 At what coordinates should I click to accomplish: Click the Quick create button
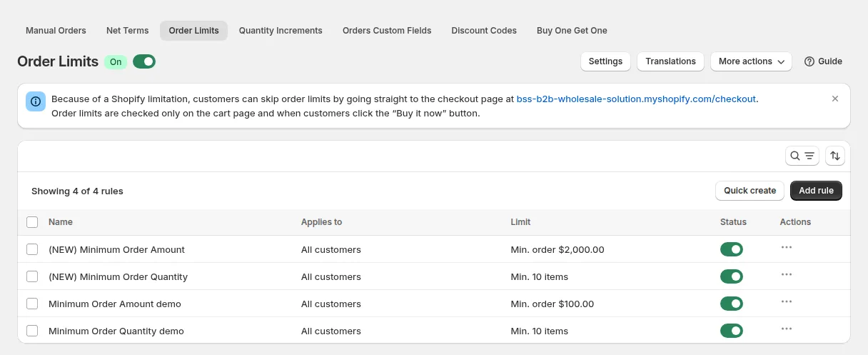[750, 191]
